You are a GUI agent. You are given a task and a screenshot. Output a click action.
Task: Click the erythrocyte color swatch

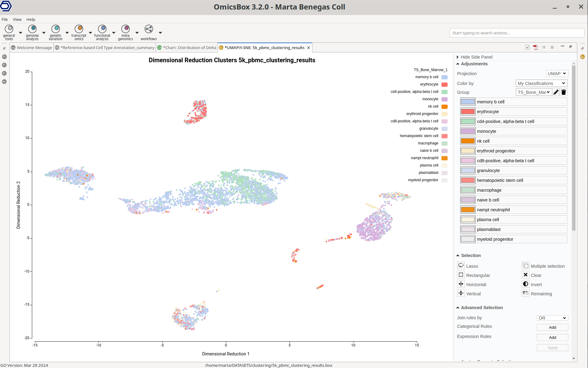468,112
